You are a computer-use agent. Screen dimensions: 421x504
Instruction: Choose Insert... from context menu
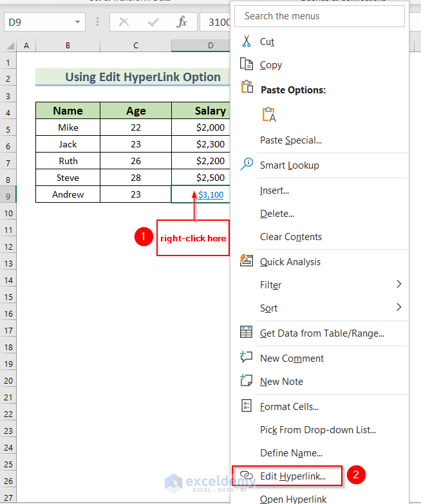click(320, 191)
